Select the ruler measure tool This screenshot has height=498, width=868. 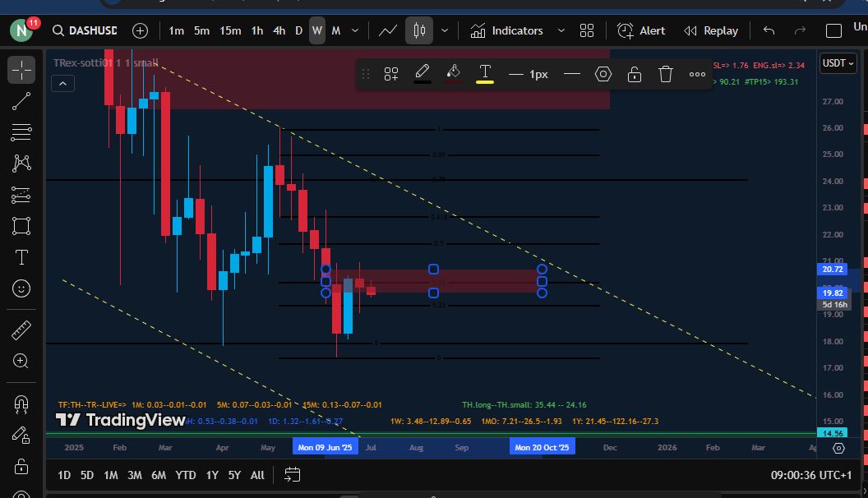tap(21, 330)
